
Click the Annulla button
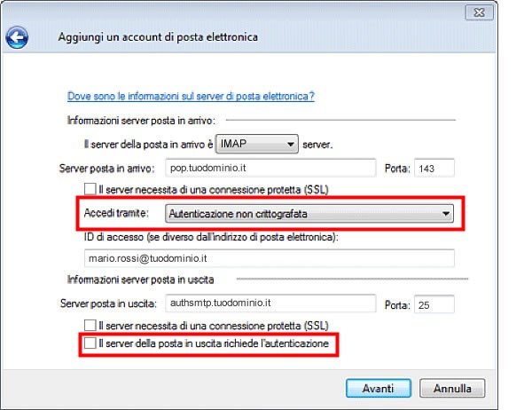[452, 389]
